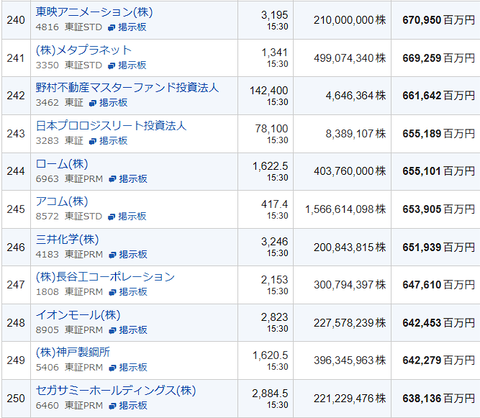
Task: Click 掲示板 icon for 日本プロロジスリート
Action: 93,141
